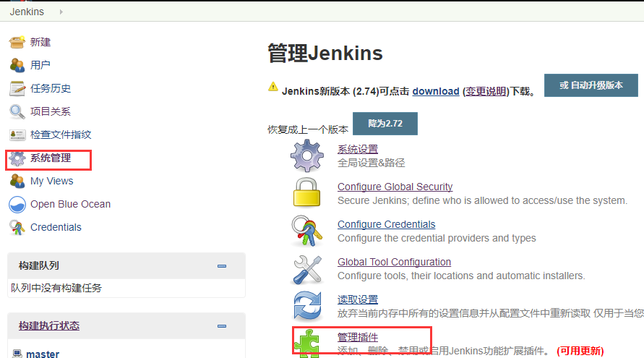Click the green puzzle piece plugin icon
Image resolution: width=644 pixels, height=358 pixels.
[x=307, y=344]
